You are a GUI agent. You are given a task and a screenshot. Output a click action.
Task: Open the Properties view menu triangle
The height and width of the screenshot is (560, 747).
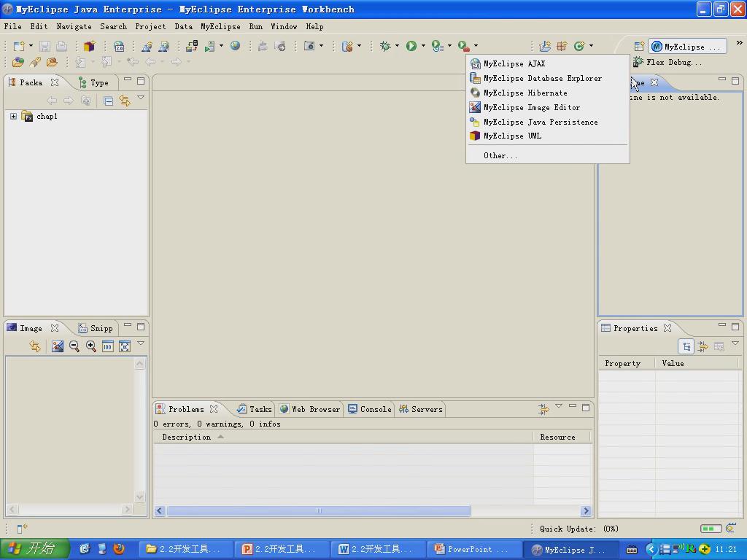coord(735,343)
